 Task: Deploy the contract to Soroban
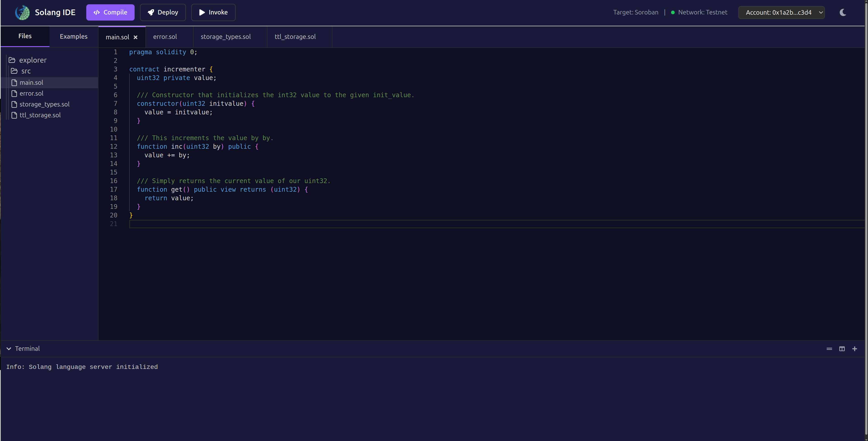pos(163,12)
